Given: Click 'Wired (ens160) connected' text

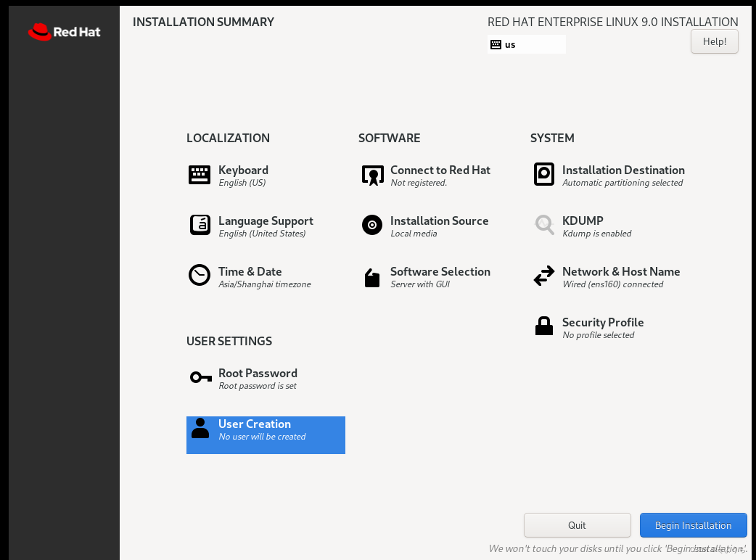Looking at the screenshot, I should tap(613, 284).
